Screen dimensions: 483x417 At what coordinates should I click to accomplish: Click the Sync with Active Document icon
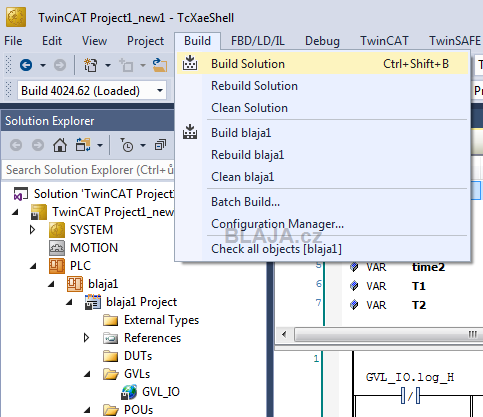click(x=83, y=145)
